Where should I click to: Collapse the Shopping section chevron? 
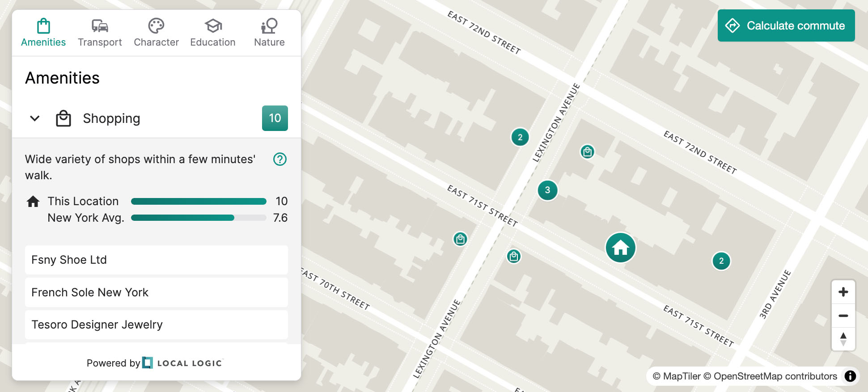pos(35,118)
